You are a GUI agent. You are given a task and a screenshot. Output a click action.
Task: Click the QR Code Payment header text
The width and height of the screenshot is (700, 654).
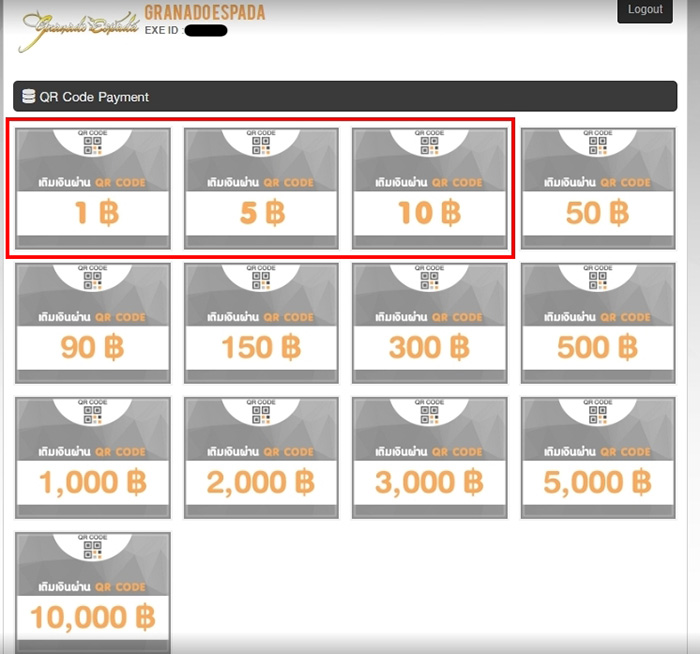pos(94,97)
